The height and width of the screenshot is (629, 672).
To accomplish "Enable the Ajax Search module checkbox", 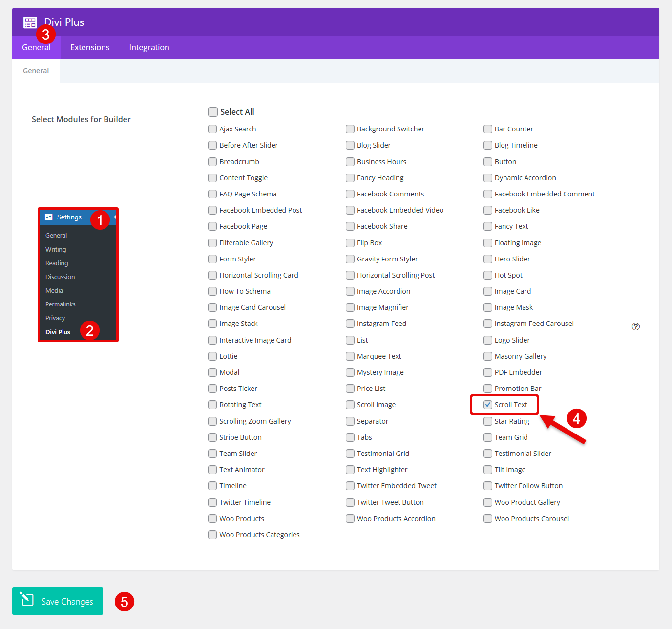I will [212, 129].
